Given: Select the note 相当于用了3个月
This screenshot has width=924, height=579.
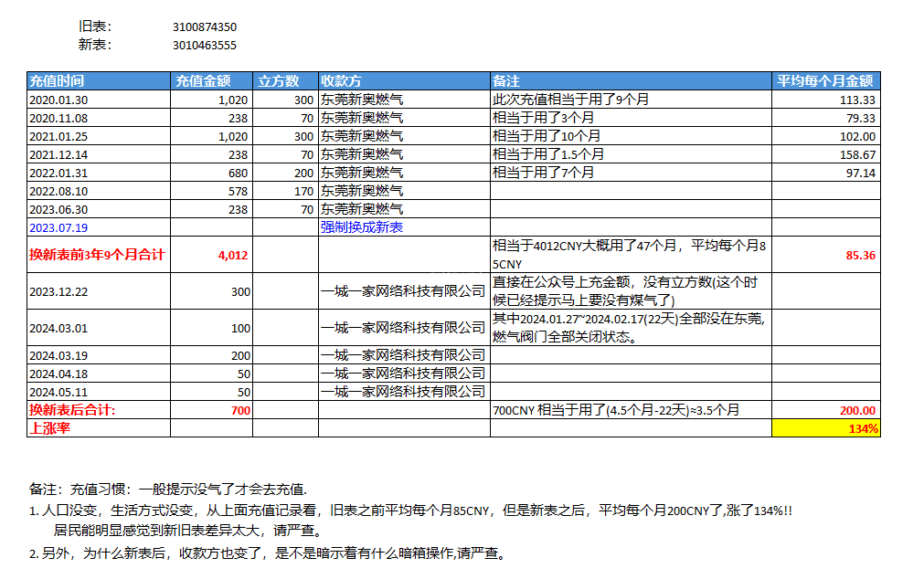Looking at the screenshot, I should click(x=632, y=118).
